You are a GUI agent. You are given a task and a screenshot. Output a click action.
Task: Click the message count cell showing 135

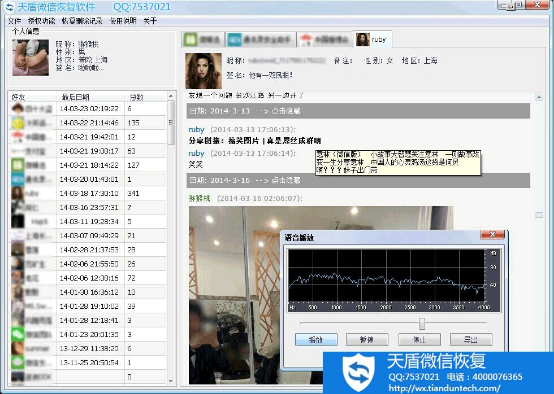145,123
